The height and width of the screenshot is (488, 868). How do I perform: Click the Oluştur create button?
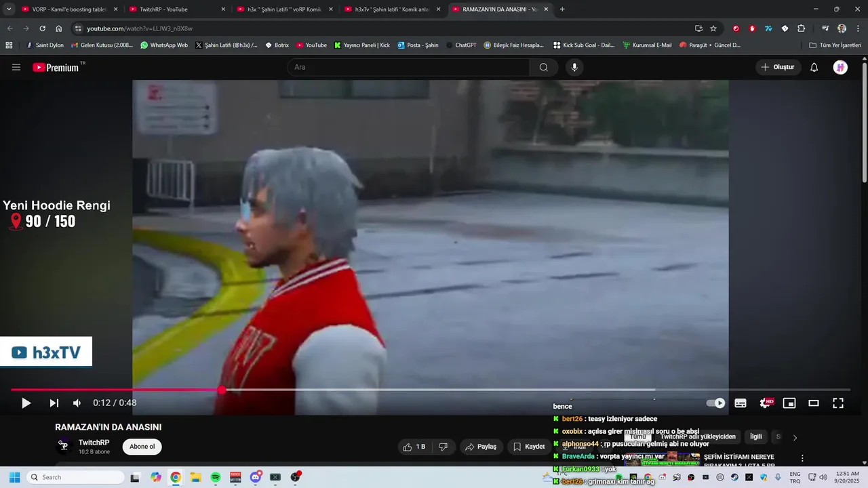coord(778,67)
